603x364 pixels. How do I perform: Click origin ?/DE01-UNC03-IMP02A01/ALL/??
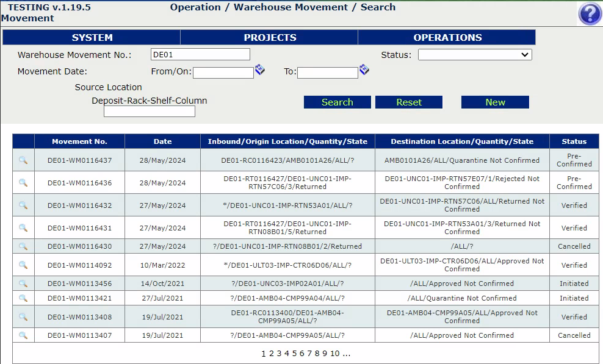click(x=287, y=284)
